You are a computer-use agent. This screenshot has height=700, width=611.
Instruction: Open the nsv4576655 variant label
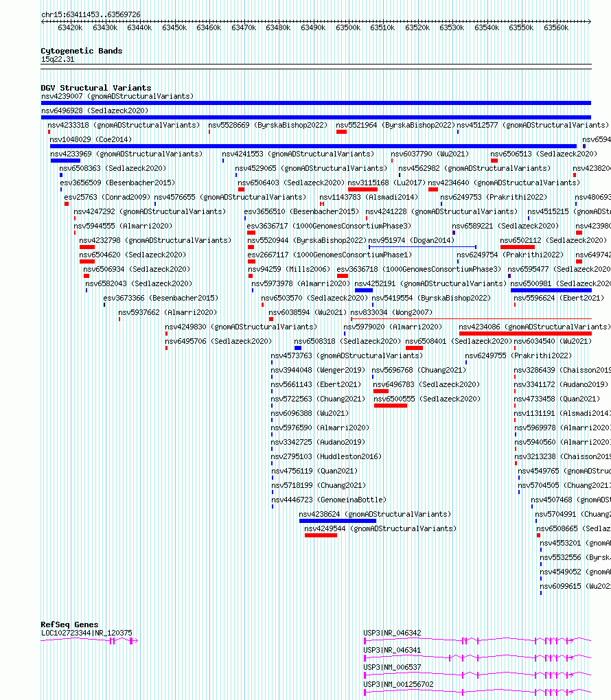click(230, 198)
